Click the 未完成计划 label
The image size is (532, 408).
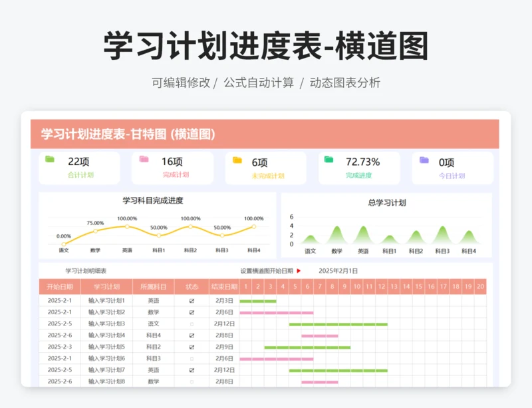pyautogui.click(x=268, y=176)
